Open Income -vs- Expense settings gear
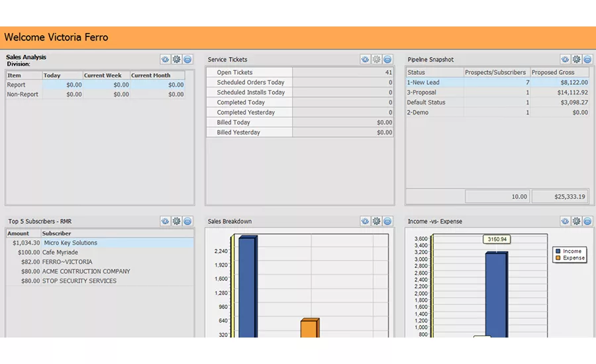The width and height of the screenshot is (596, 364). (x=577, y=221)
